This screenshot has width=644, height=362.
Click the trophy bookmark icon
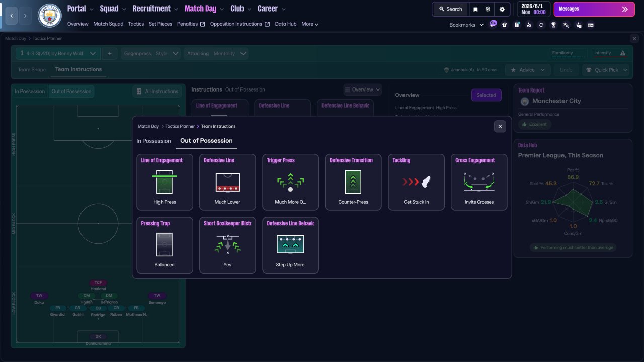pyautogui.click(x=553, y=25)
